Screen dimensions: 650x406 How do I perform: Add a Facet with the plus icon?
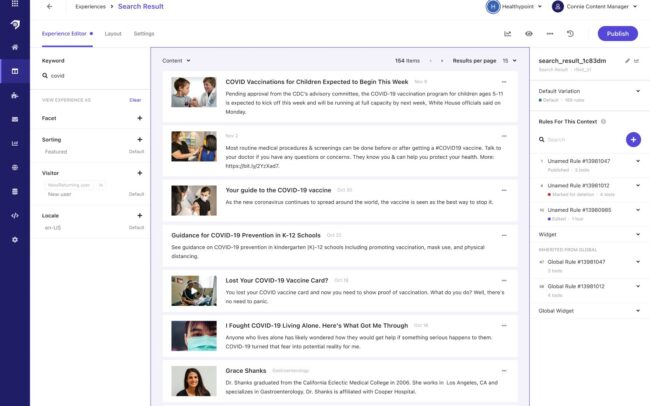139,118
